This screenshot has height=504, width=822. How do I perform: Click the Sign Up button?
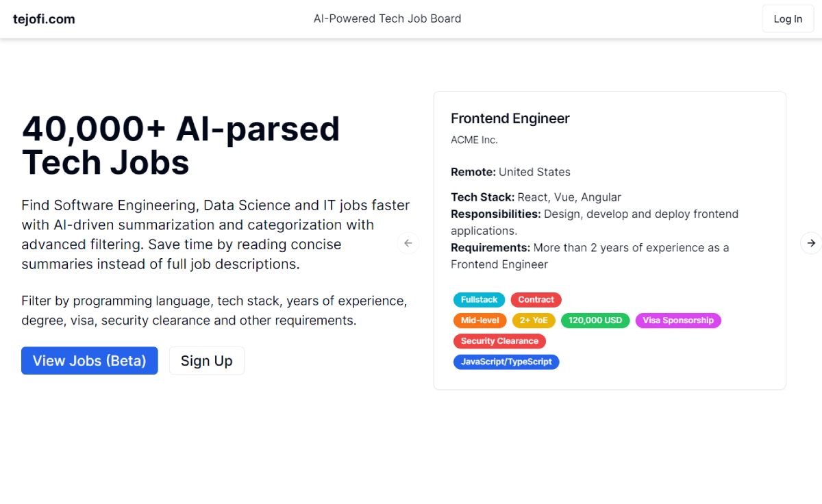(x=207, y=361)
